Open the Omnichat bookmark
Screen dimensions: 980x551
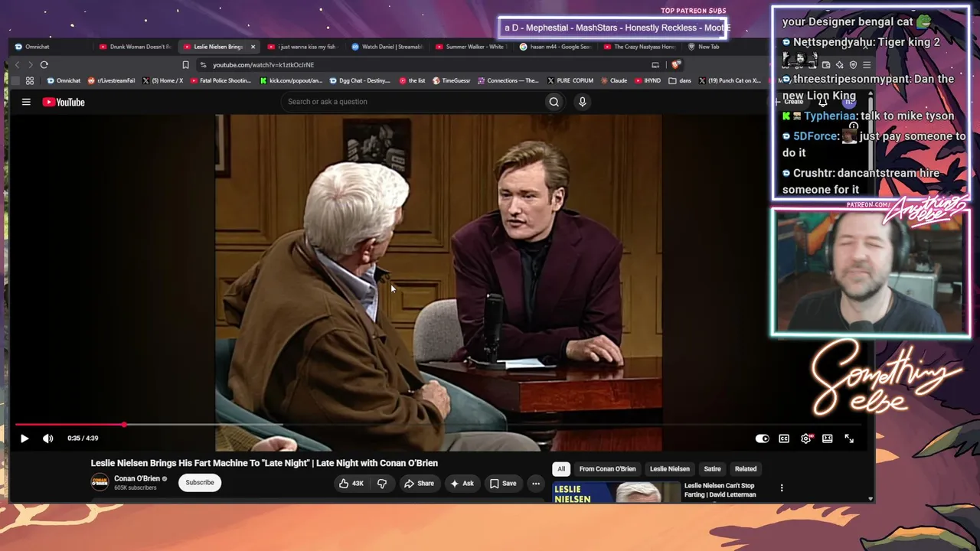pyautogui.click(x=64, y=80)
